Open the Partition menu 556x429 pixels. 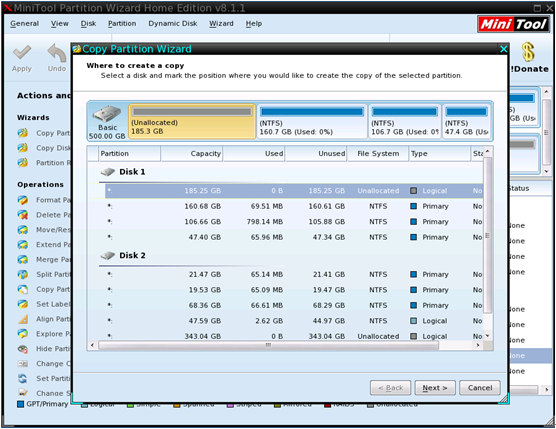tap(122, 24)
